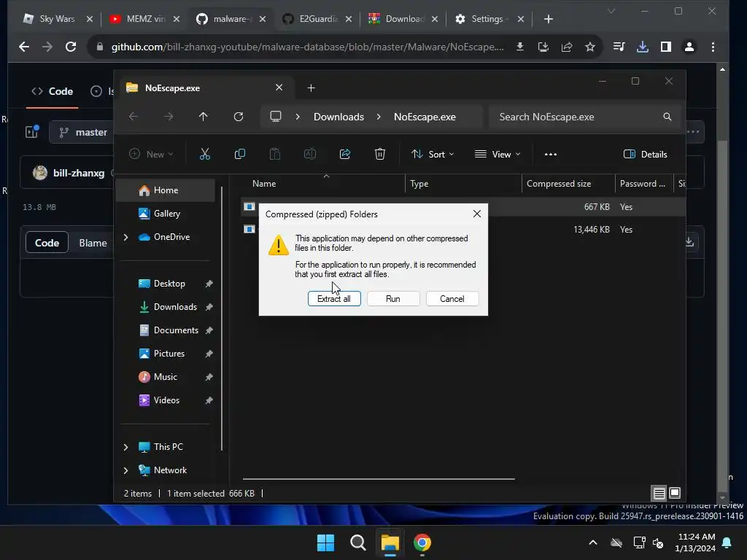Expand the Network tree node
Viewport: 747px width, 560px height.
(125, 470)
